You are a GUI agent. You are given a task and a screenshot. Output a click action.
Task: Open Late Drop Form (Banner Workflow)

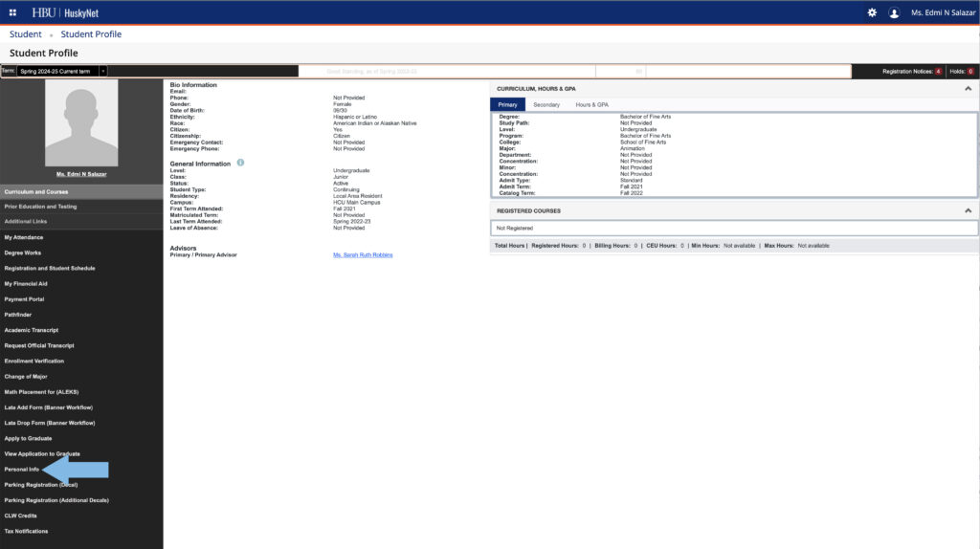(x=50, y=423)
